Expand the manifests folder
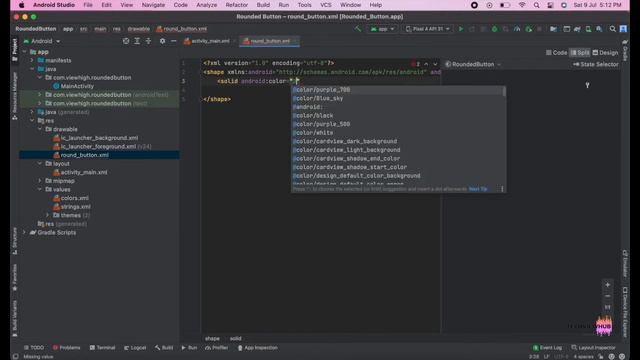This screenshot has width=640, height=360. point(32,60)
